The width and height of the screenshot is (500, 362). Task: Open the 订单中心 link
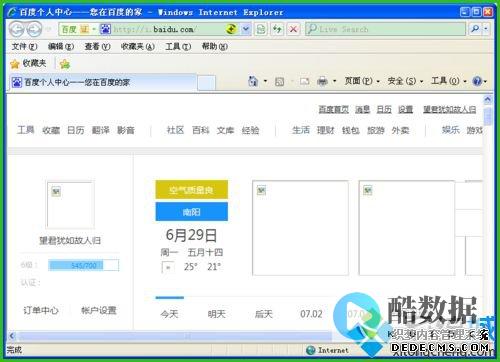(x=41, y=310)
